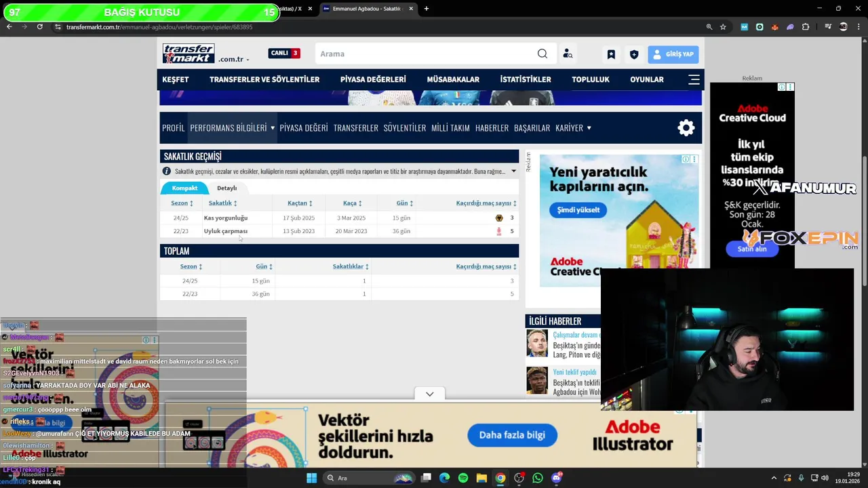The image size is (868, 488).
Task: Click the Windows Start button
Action: tap(311, 478)
